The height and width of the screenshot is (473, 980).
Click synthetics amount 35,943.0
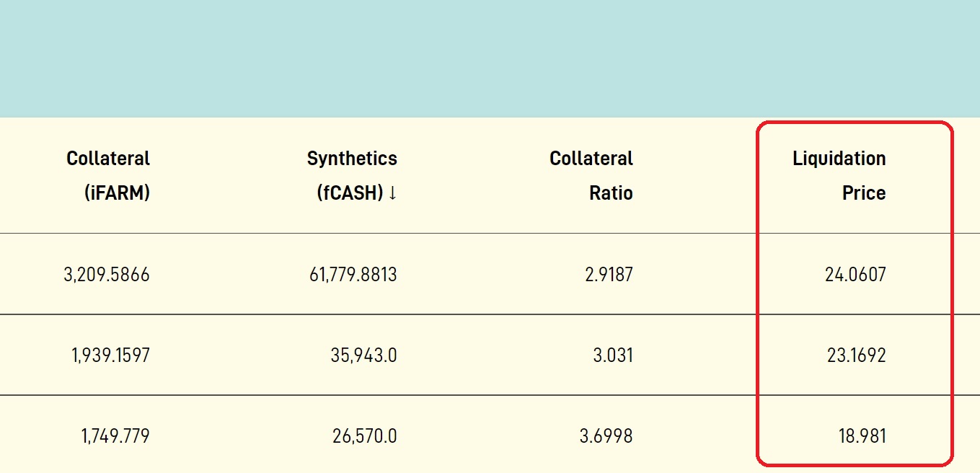tap(365, 355)
